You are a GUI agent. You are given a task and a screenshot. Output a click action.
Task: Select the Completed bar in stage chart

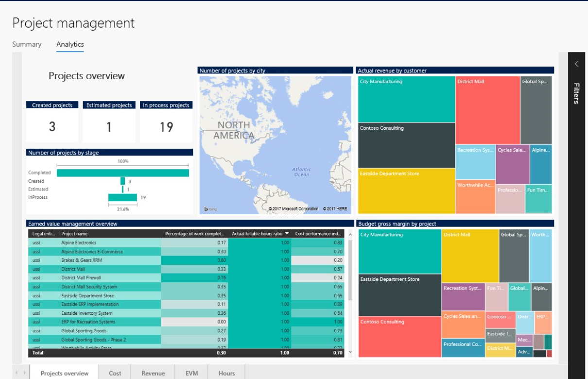coord(122,173)
